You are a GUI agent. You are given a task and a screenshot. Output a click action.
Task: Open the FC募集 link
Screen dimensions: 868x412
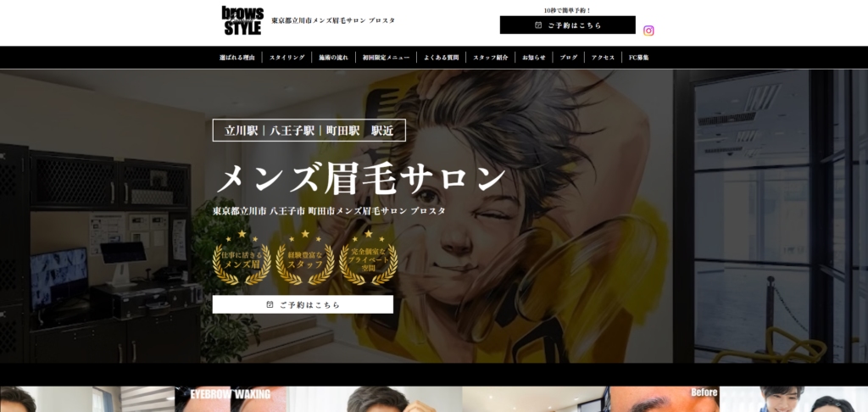pos(638,58)
